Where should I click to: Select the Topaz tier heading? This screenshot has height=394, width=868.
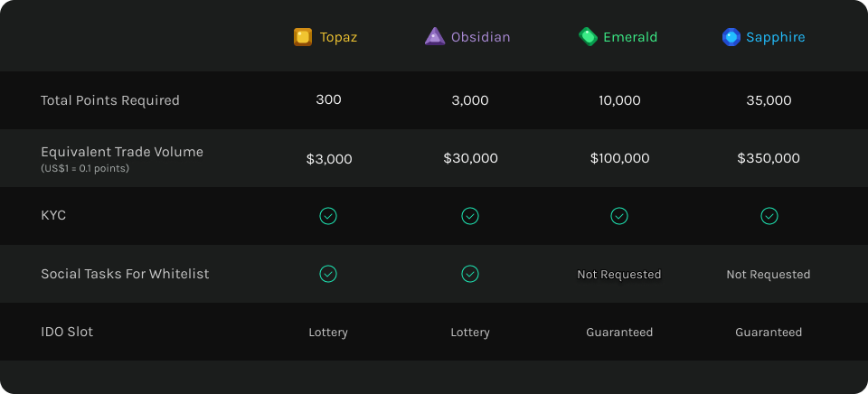[325, 37]
